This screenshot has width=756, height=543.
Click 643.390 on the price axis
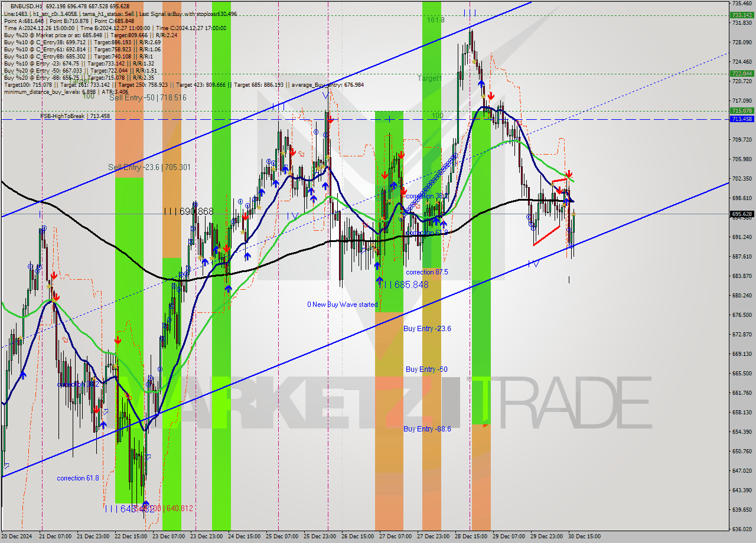coord(742,490)
